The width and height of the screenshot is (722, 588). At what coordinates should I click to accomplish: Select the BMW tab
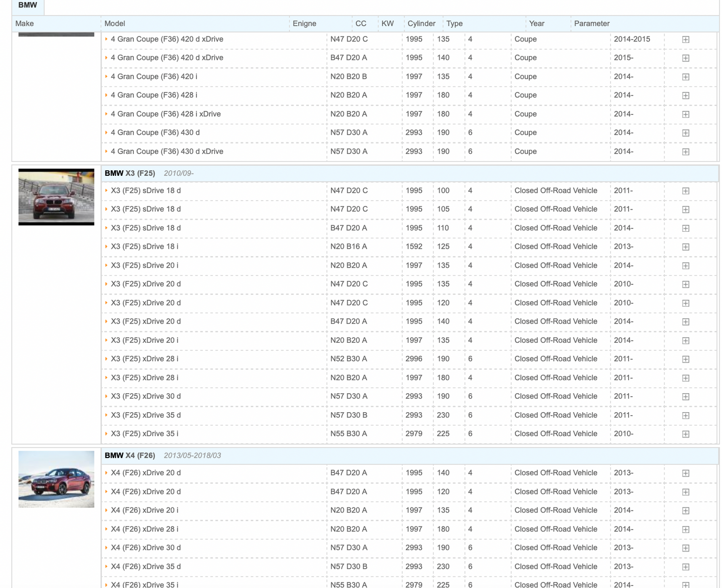click(x=28, y=5)
